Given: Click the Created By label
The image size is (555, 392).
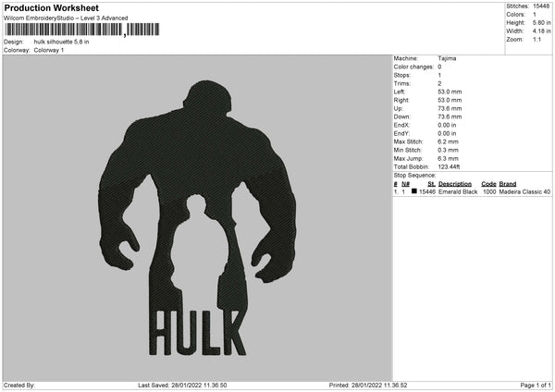Looking at the screenshot, I should 19,386.
